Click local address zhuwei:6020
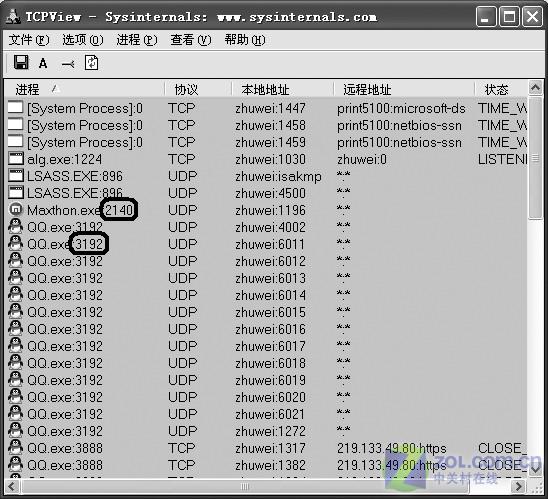 (x=271, y=397)
